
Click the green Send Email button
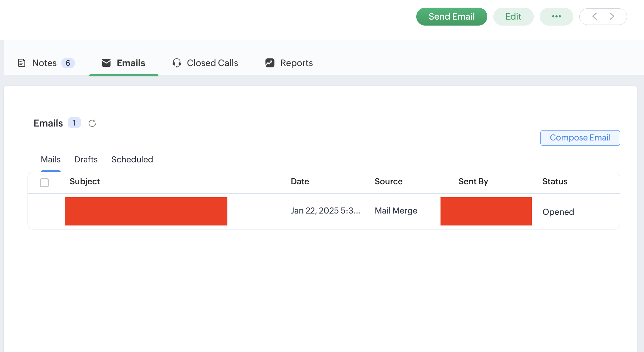coord(451,17)
